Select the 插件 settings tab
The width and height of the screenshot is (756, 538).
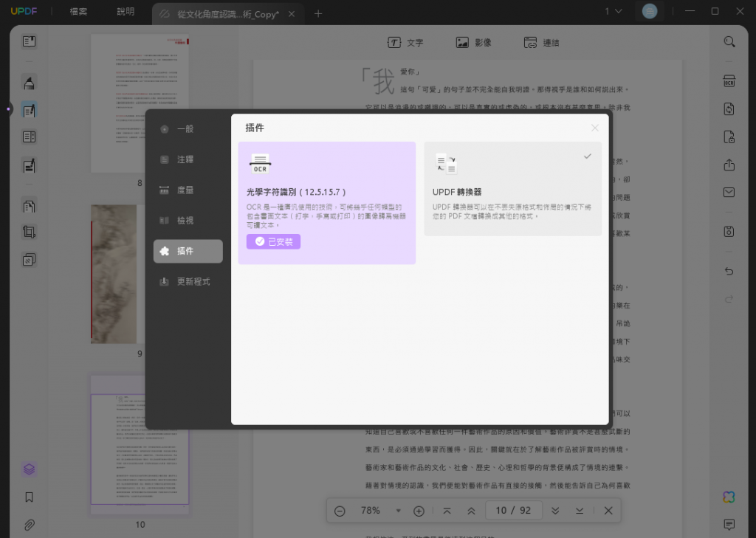[x=188, y=251]
